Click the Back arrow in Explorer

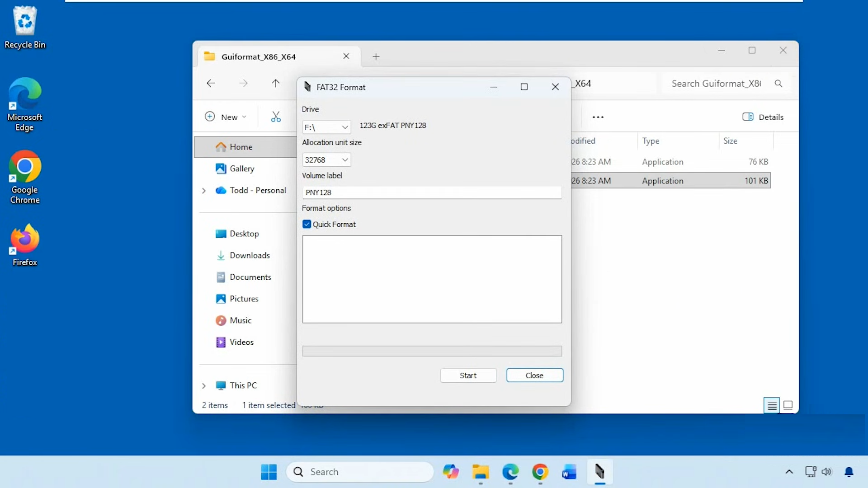point(211,83)
